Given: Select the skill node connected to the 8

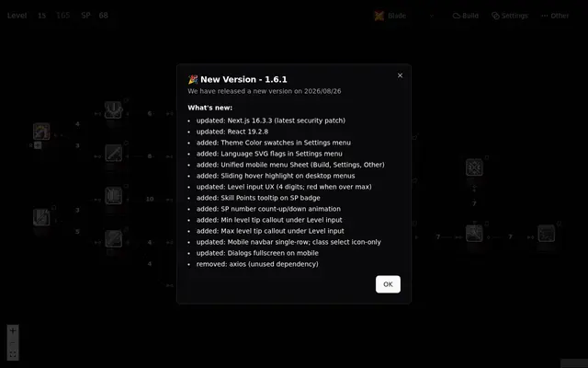Looking at the screenshot, I should click(113, 153).
